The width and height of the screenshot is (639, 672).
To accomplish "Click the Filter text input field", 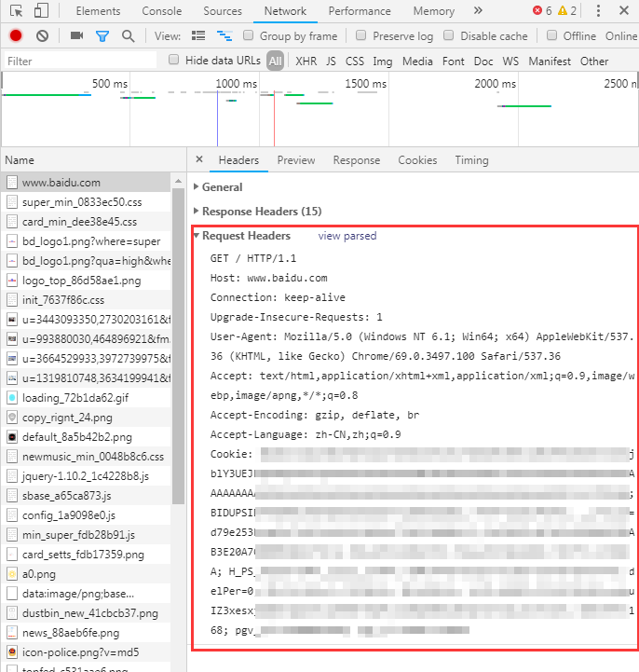I will 79,61.
